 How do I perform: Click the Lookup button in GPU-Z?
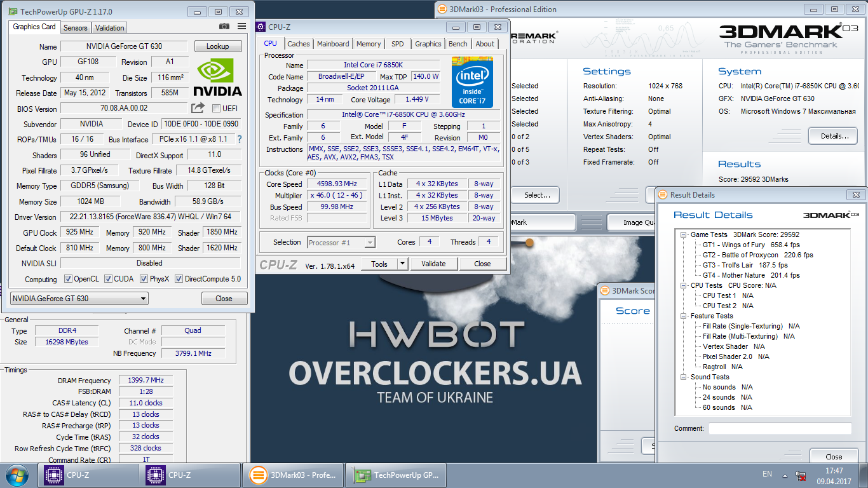pyautogui.click(x=217, y=46)
